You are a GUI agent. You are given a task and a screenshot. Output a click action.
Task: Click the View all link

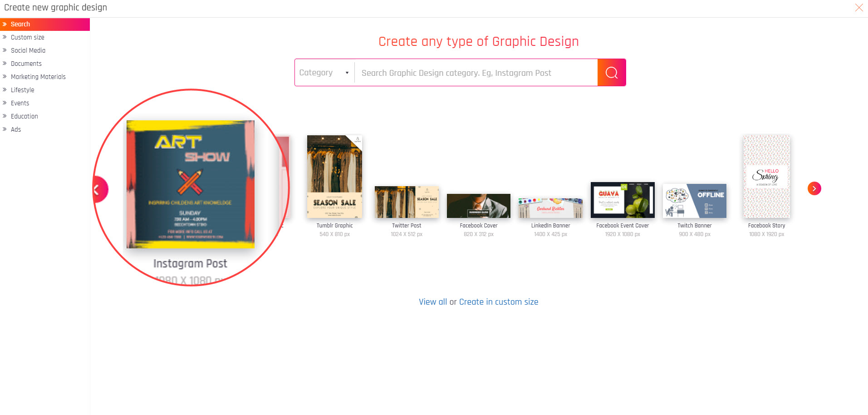[x=433, y=302]
